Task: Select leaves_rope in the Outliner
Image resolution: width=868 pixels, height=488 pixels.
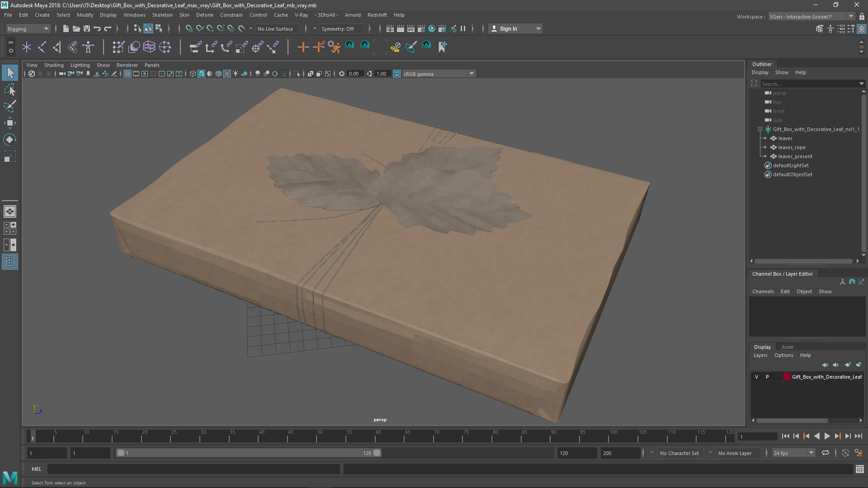Action: 792,147
